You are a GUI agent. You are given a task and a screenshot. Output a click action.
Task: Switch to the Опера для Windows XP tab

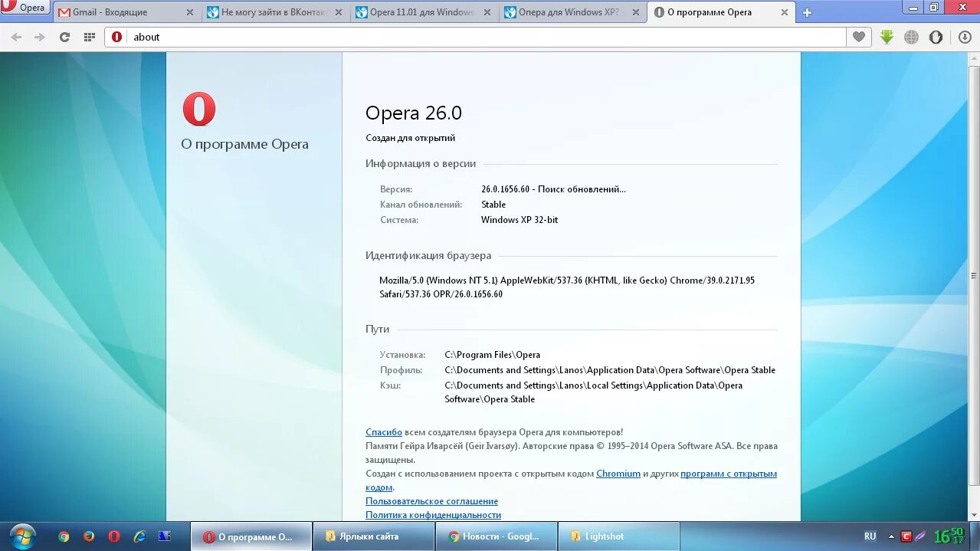pyautogui.click(x=572, y=12)
